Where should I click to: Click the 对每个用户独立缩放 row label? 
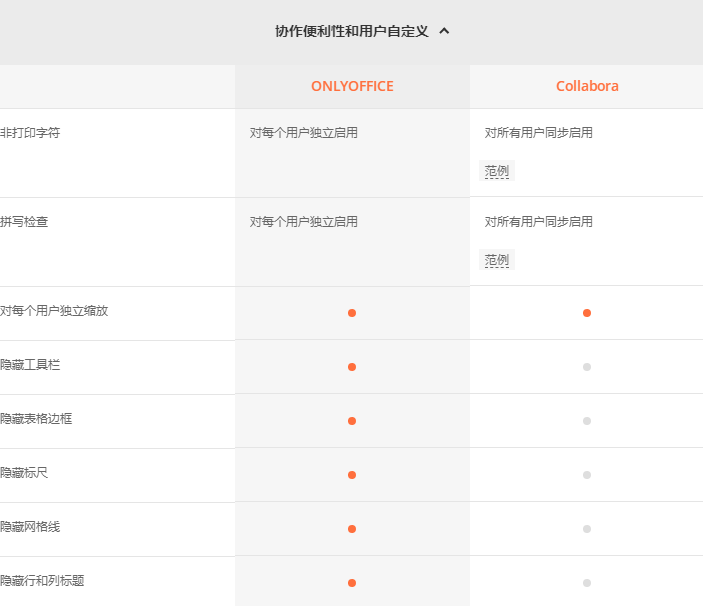tap(54, 311)
